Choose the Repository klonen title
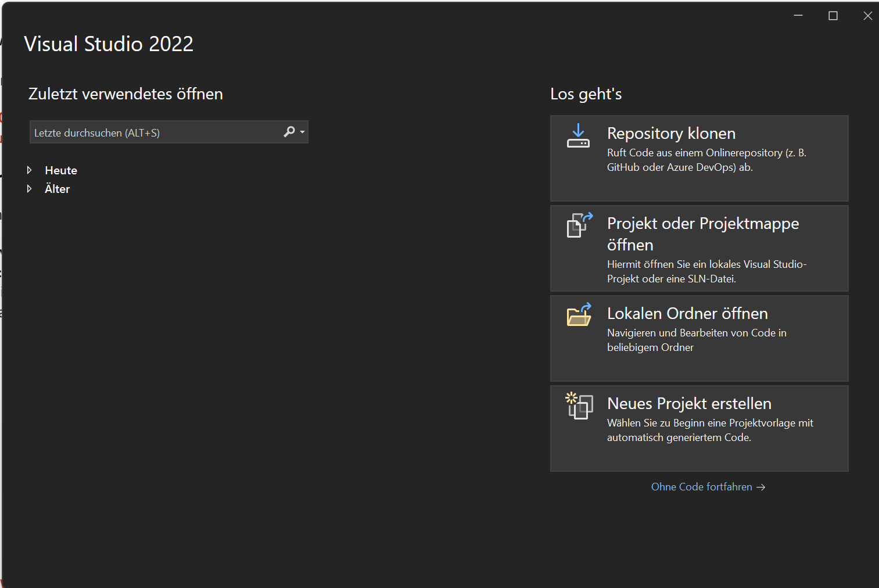This screenshot has width=879, height=588. [671, 134]
